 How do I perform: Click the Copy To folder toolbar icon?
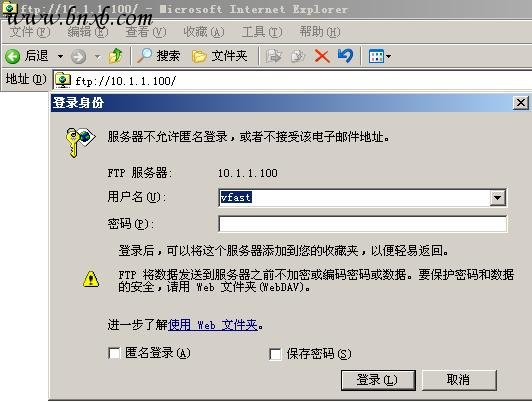pyautogui.click(x=298, y=56)
